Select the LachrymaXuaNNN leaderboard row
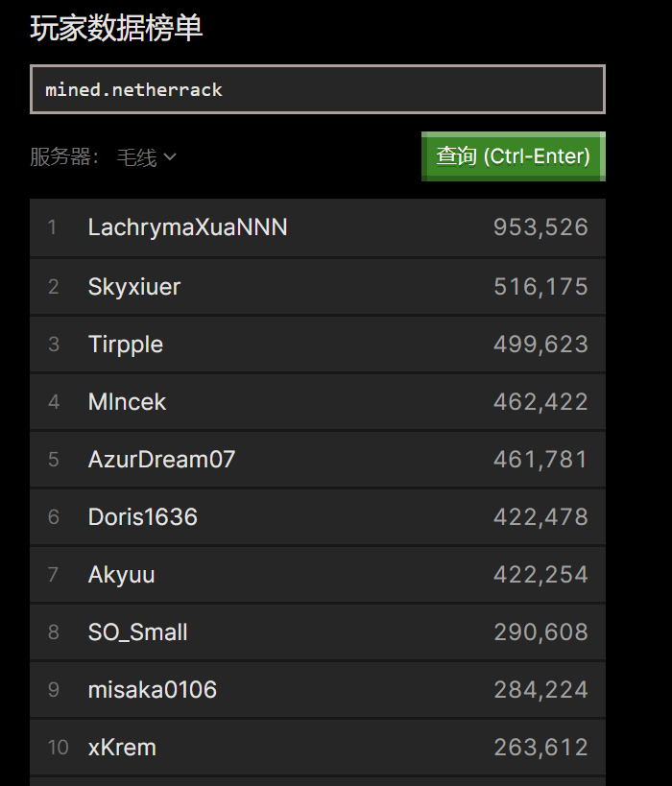The width and height of the screenshot is (672, 786). (x=318, y=227)
